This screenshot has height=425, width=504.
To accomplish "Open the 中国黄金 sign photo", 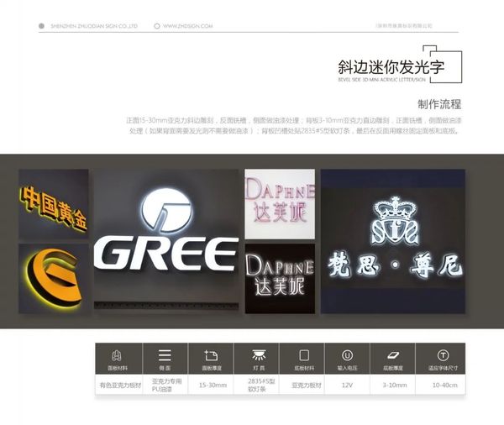I will click(x=54, y=204).
